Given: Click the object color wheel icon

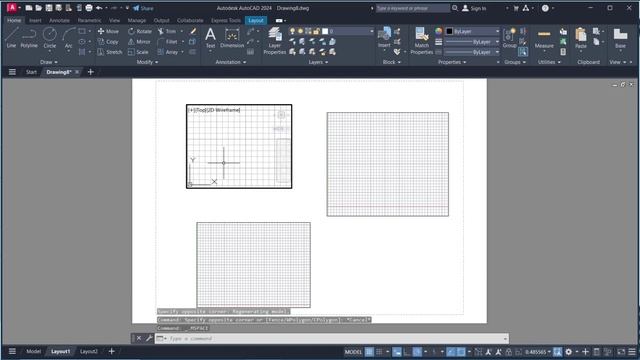Looking at the screenshot, I should click(x=438, y=31).
